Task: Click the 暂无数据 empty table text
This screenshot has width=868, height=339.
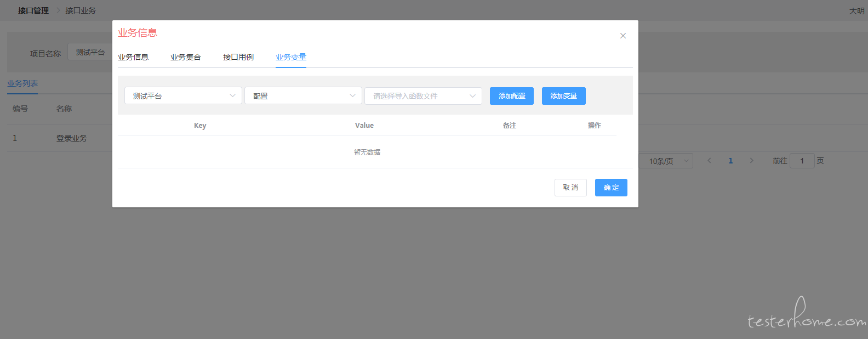Action: pos(367,152)
